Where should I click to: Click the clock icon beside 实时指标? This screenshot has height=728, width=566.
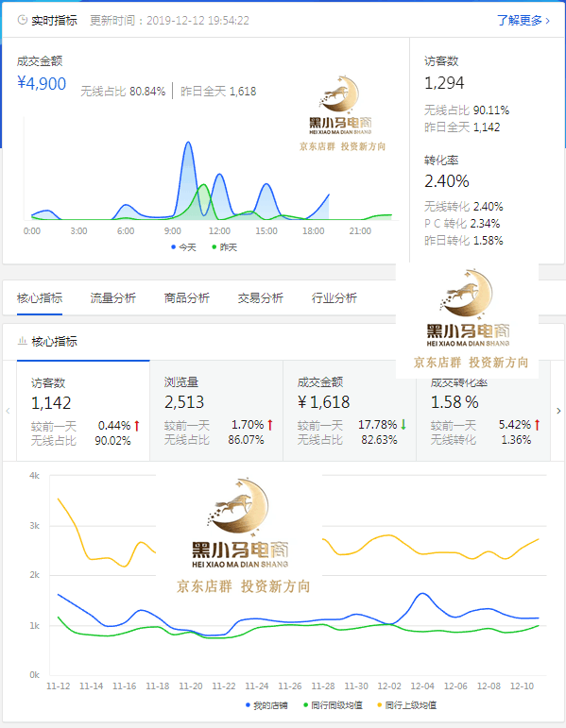click(x=22, y=20)
